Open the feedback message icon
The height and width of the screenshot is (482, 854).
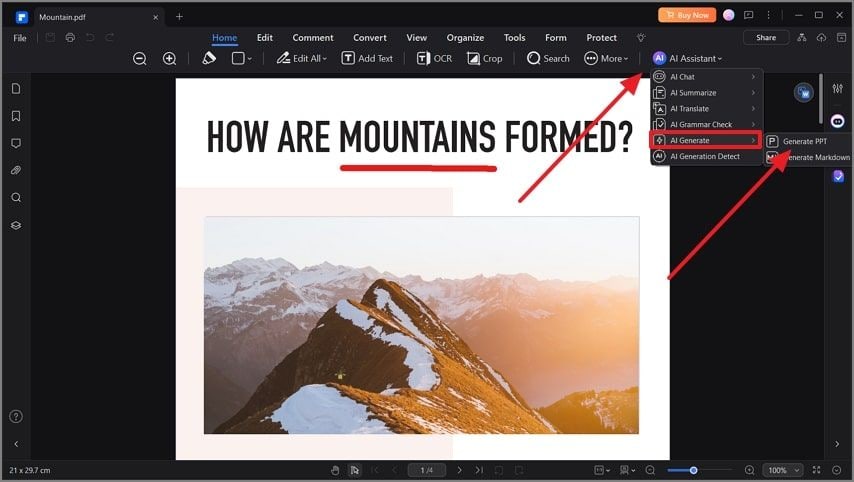click(749, 15)
